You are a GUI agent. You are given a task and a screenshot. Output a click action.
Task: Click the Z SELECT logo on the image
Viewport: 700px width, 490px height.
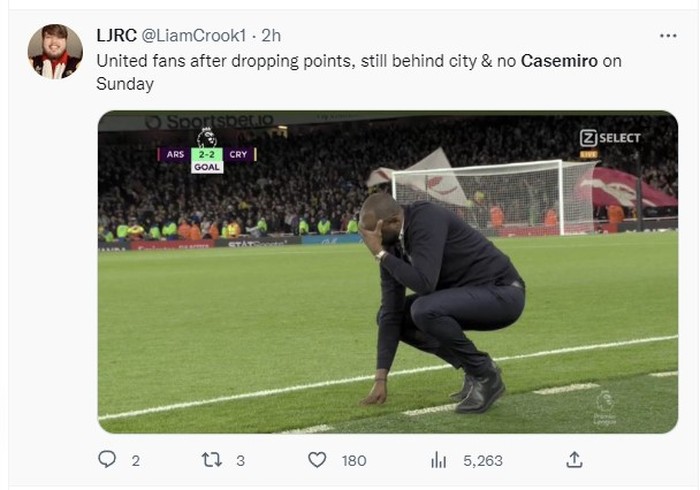(x=610, y=138)
